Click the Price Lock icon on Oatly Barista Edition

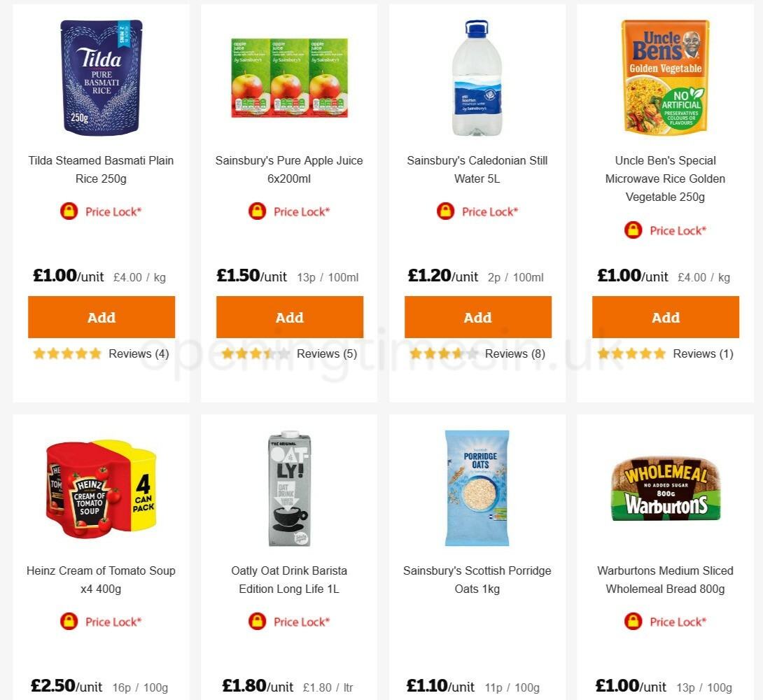pyautogui.click(x=257, y=622)
